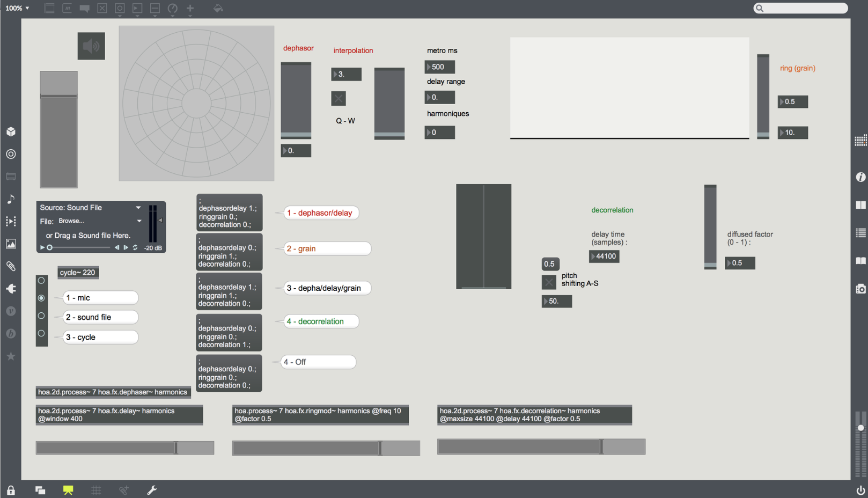The width and height of the screenshot is (868, 498).
Task: Toggle the pitch shifting A-S checkbox
Action: click(x=549, y=282)
